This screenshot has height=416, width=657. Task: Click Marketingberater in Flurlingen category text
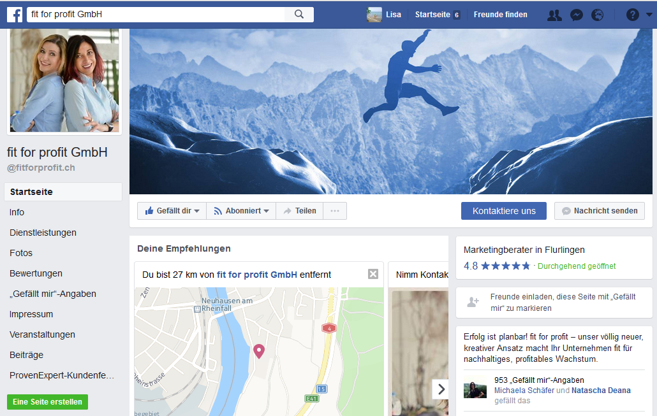pos(524,250)
